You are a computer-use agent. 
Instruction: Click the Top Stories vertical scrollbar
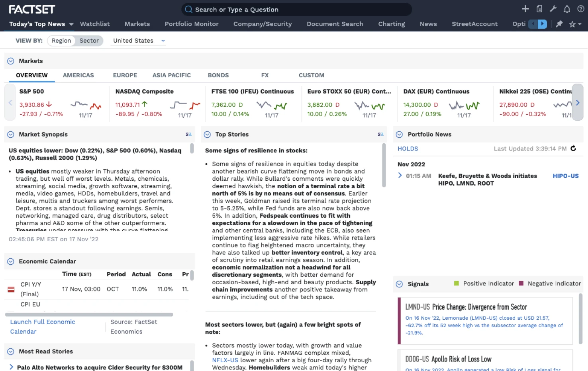384,165
